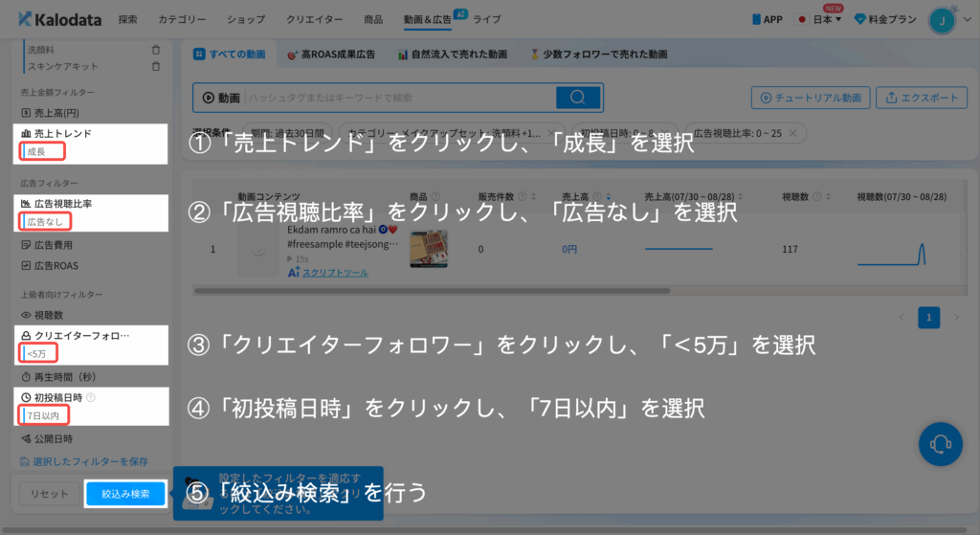This screenshot has width=980, height=535.
Task: Click the 絞込み検索 button
Action: [x=125, y=494]
